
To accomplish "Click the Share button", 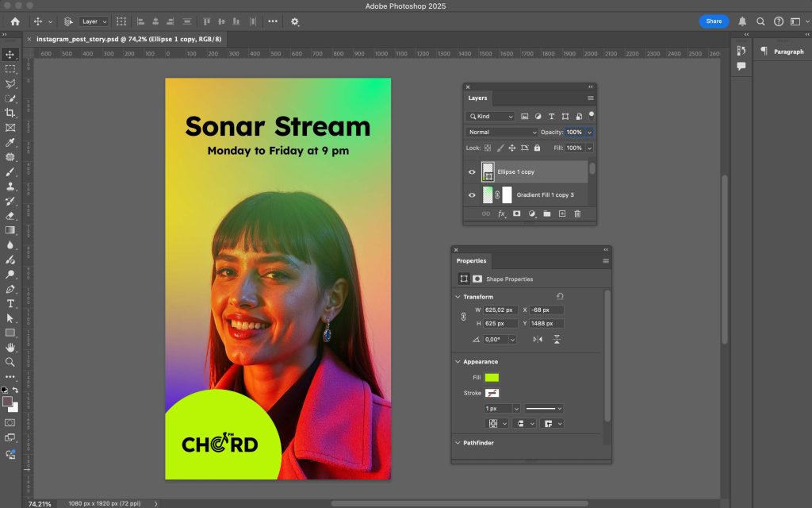I will click(x=714, y=21).
